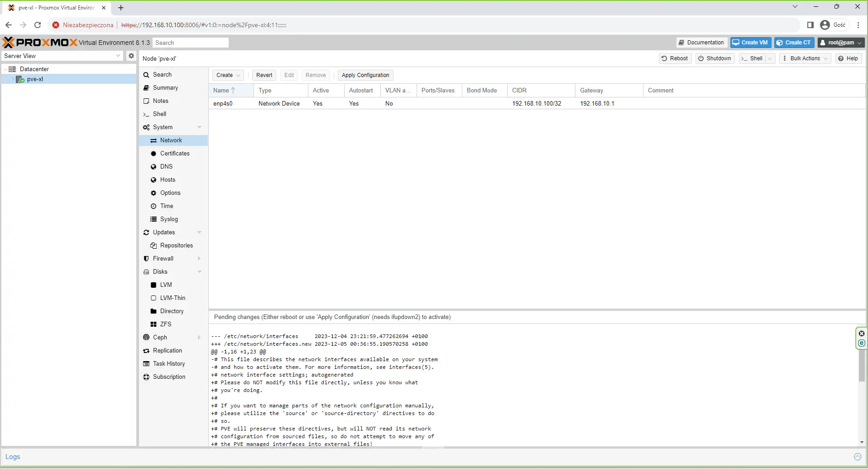The width and height of the screenshot is (868, 469).
Task: Click the browser page reload icon
Action: (38, 25)
